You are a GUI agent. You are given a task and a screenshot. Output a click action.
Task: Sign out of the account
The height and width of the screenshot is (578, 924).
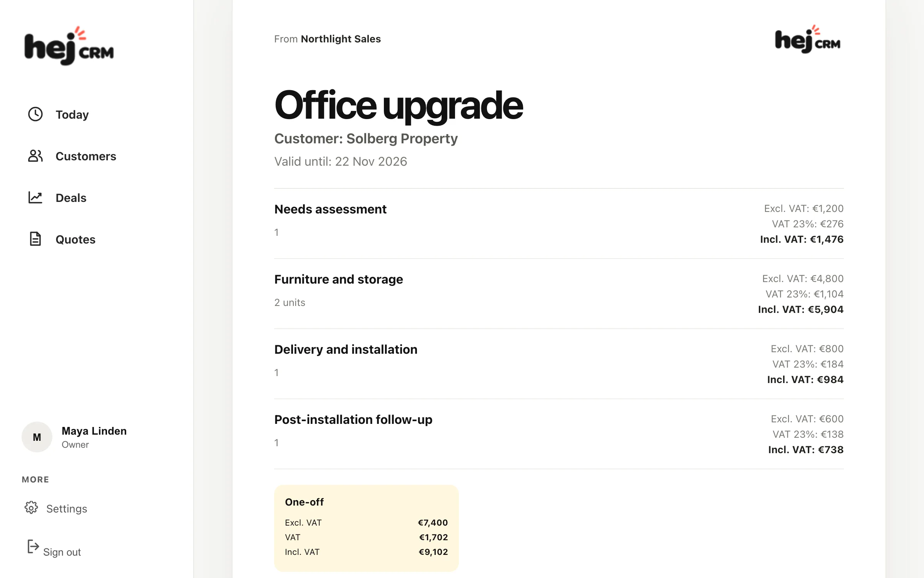click(62, 552)
